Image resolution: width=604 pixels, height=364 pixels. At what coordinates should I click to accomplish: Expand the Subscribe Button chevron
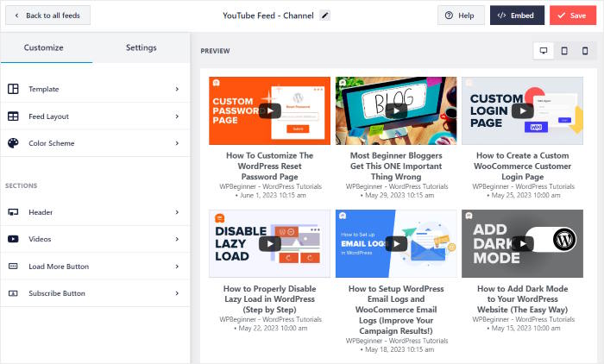177,293
